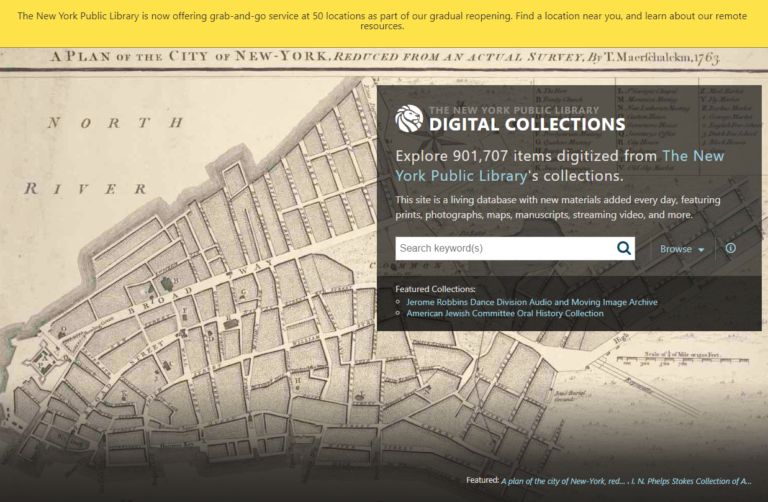Click the compass rose on the map
Screen dimensions: 768x502
42,357
